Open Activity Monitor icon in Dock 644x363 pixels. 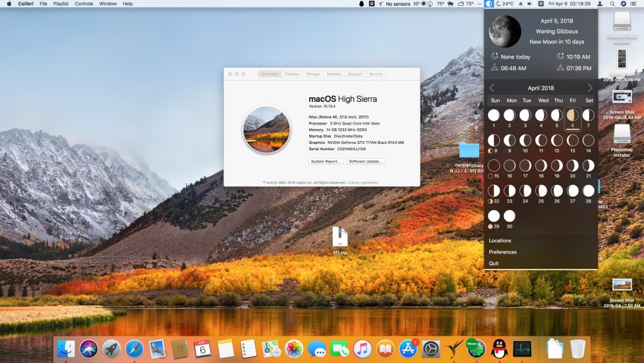522,349
